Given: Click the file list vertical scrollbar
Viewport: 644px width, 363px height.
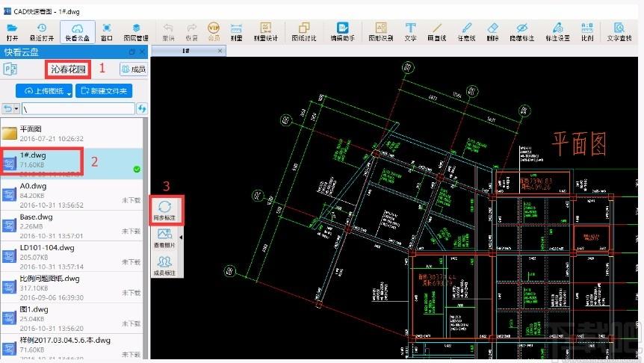Looking at the screenshot, I should click(145, 238).
